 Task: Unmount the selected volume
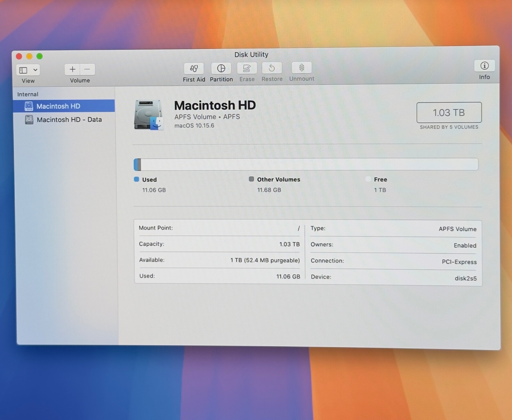(x=301, y=67)
